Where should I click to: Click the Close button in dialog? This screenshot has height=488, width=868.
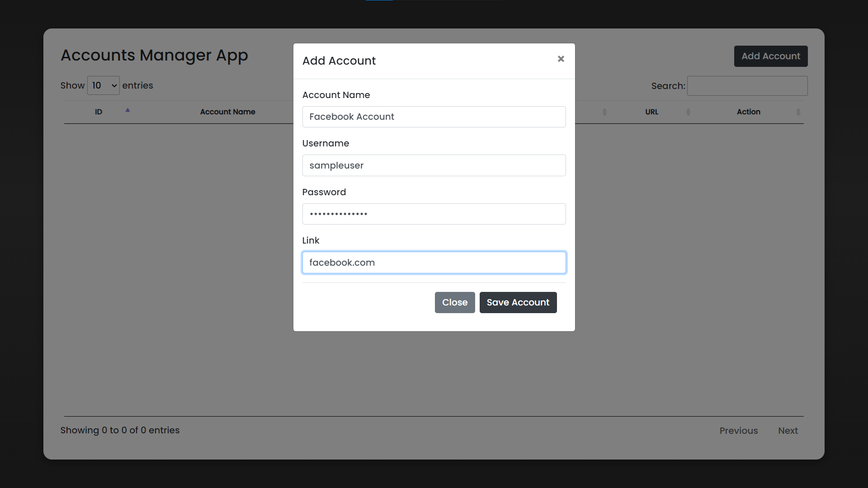pos(455,302)
